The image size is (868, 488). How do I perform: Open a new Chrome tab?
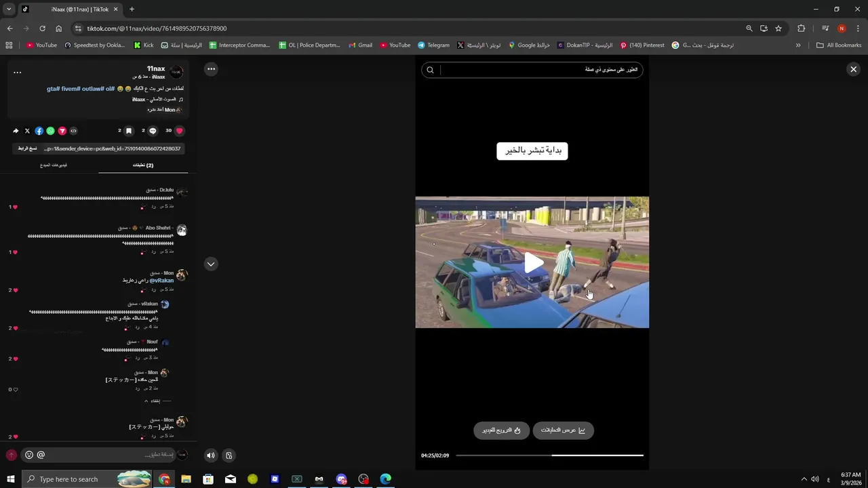click(x=132, y=9)
